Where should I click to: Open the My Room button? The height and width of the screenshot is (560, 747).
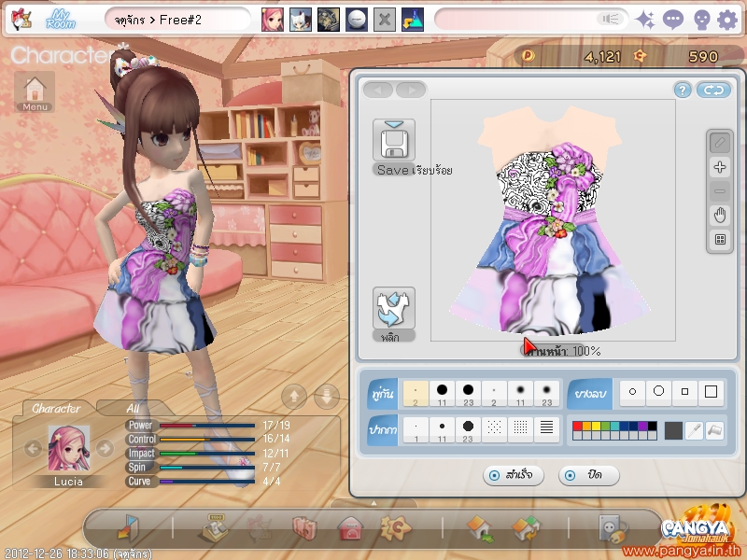click(x=61, y=20)
